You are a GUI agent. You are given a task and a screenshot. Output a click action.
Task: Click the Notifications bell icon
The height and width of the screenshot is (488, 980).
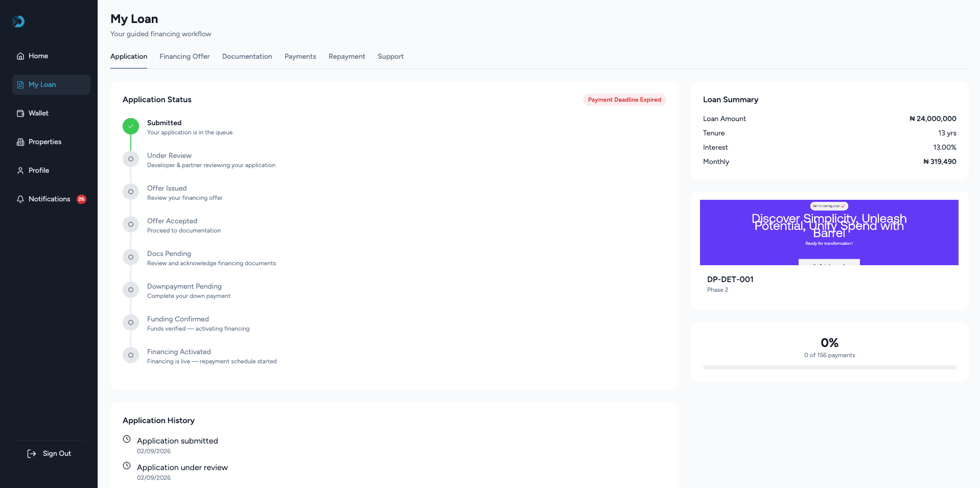pyautogui.click(x=20, y=199)
